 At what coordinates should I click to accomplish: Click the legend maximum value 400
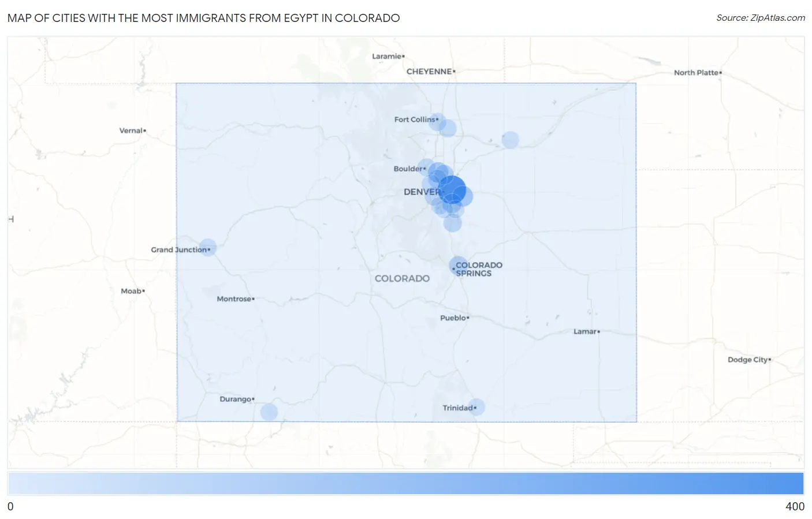tap(795, 506)
